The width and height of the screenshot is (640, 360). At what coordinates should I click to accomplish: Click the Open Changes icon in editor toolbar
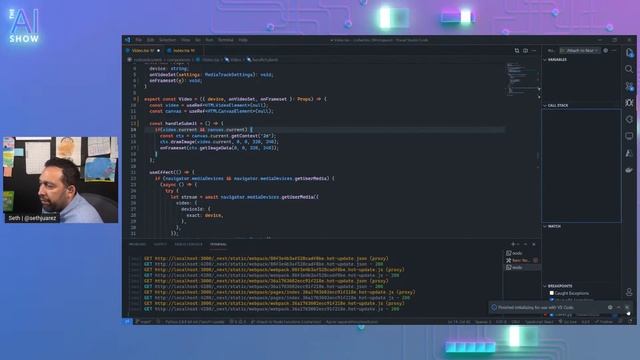coord(517,51)
